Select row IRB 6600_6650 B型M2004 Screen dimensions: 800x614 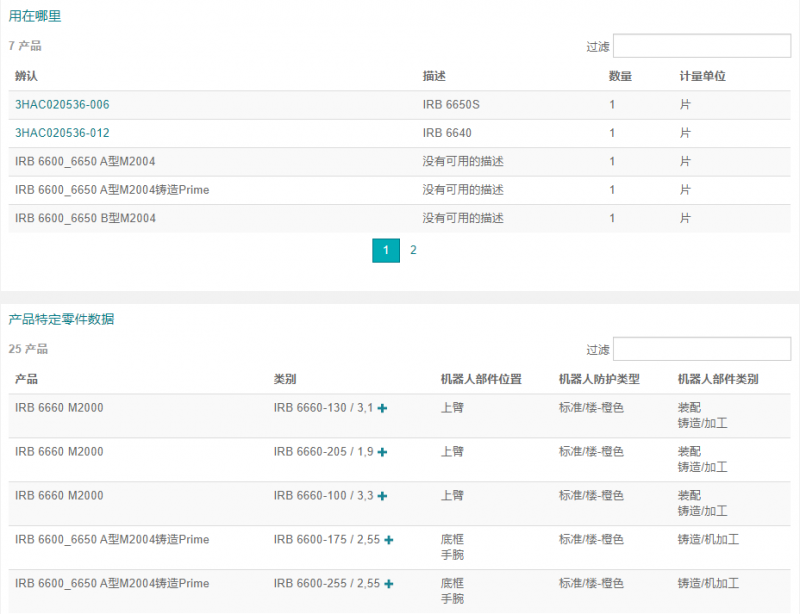tap(399, 218)
